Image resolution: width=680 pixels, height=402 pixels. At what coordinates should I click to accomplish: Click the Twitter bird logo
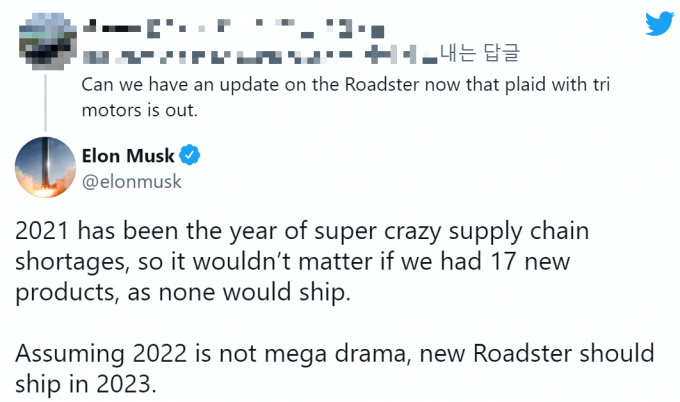pos(660,25)
